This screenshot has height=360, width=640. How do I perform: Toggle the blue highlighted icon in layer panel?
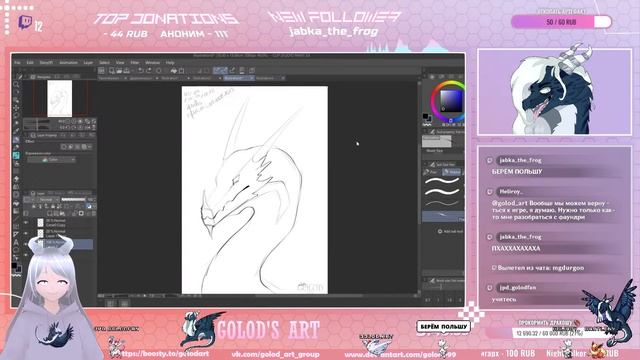89,207
